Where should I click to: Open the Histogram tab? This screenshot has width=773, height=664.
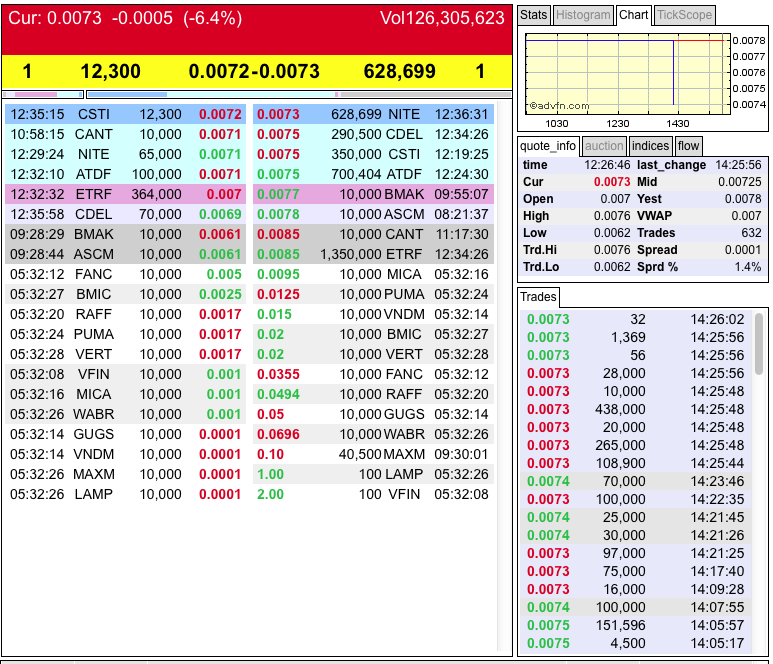(582, 15)
